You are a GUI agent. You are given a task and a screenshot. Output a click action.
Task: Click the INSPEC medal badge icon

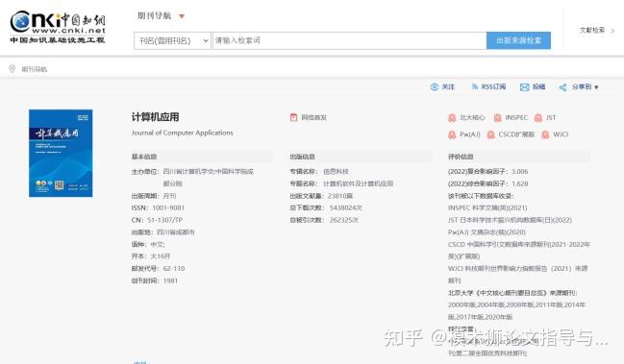coord(497,118)
